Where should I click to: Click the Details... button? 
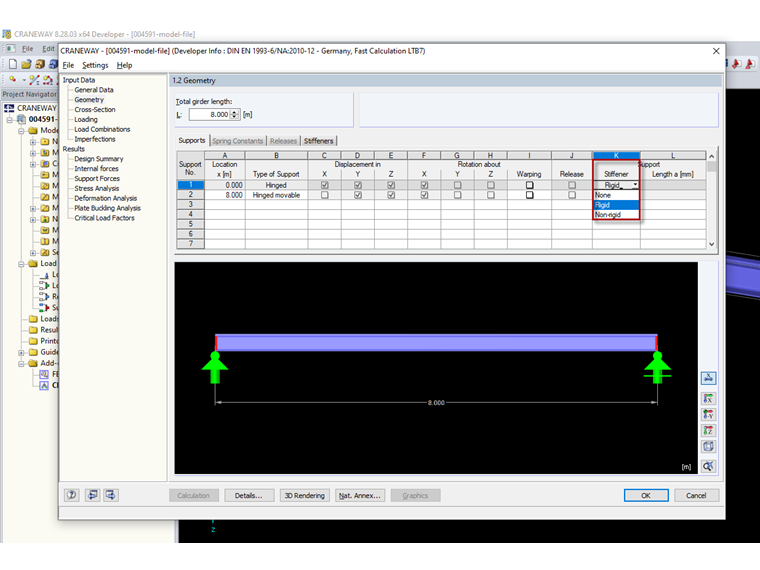[x=249, y=495]
